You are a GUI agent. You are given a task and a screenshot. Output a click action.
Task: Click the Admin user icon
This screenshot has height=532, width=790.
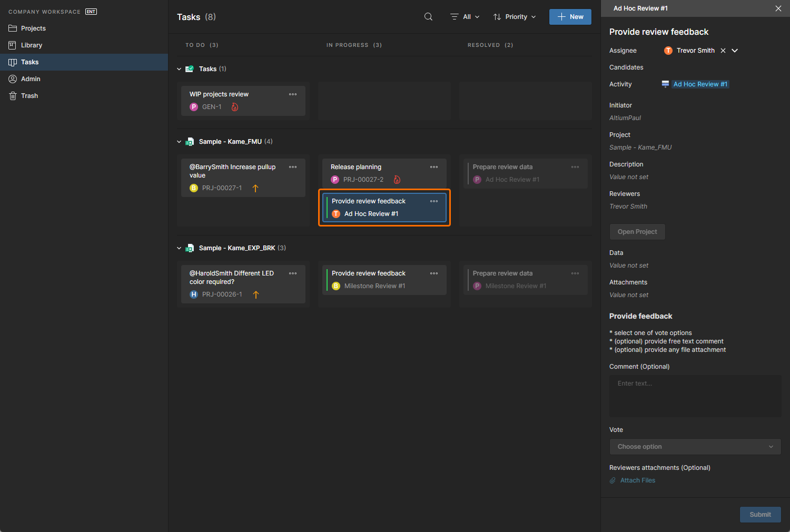pos(13,79)
